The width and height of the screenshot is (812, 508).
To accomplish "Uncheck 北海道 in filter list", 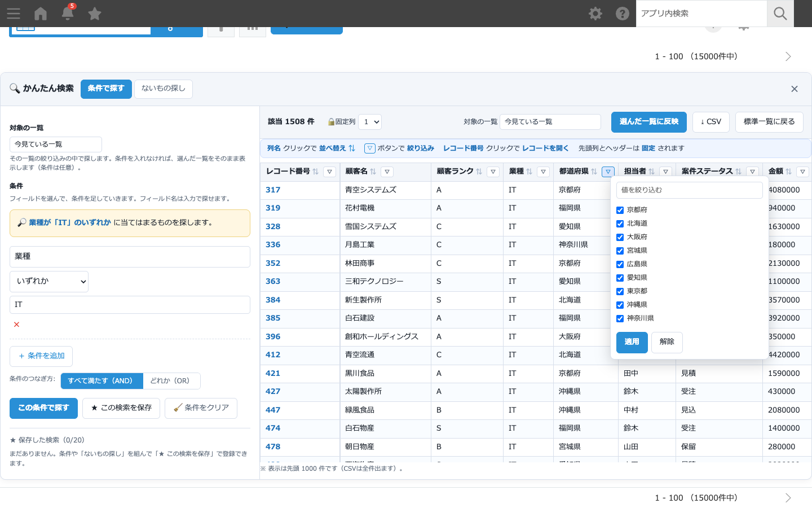I will point(620,224).
